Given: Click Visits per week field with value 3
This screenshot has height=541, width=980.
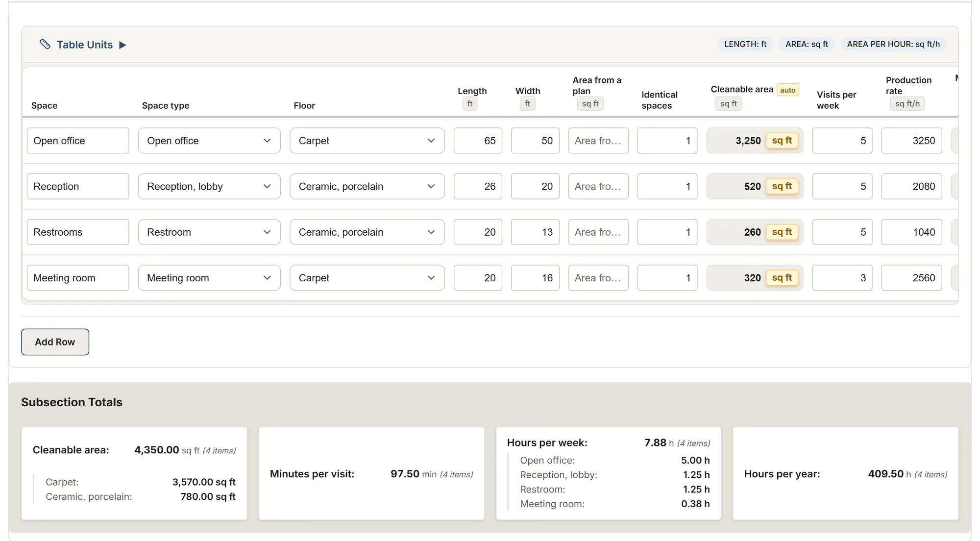Looking at the screenshot, I should (x=842, y=278).
